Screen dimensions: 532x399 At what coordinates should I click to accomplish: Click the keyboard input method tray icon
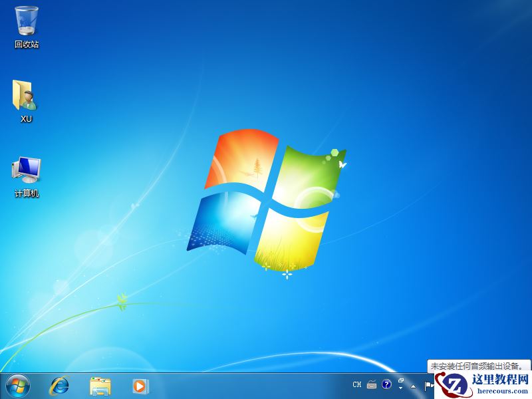click(x=370, y=384)
